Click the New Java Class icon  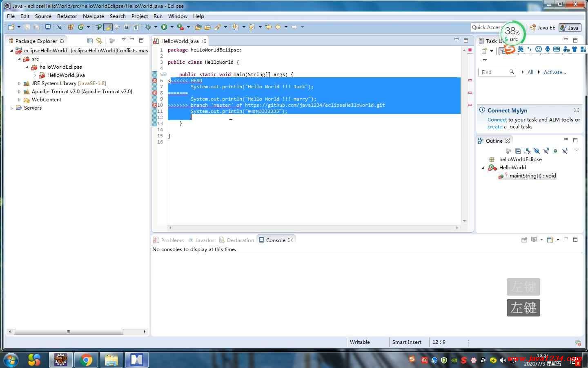point(80,27)
